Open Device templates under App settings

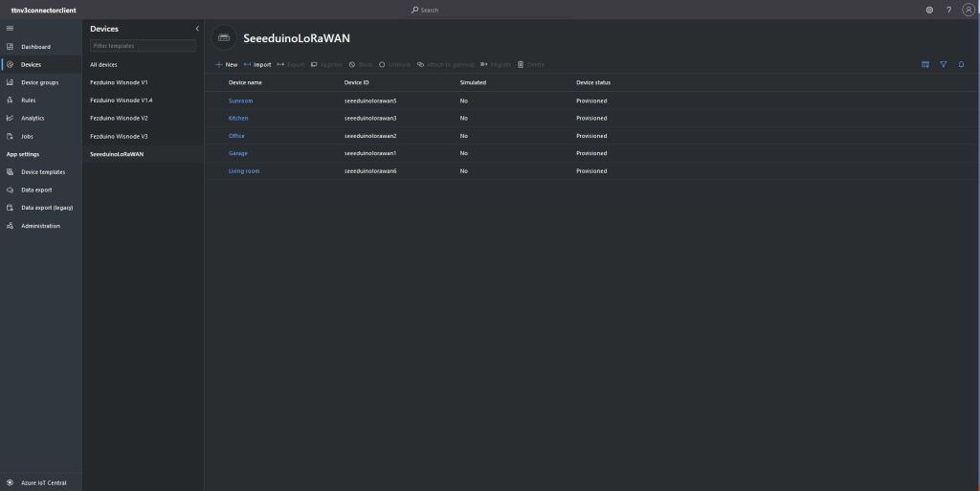tap(43, 172)
